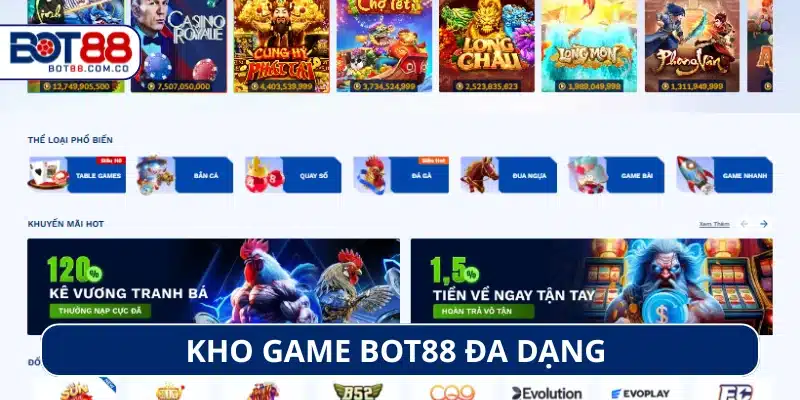Open the Xem Thêm link
This screenshot has height=400, width=800.
[x=714, y=224]
